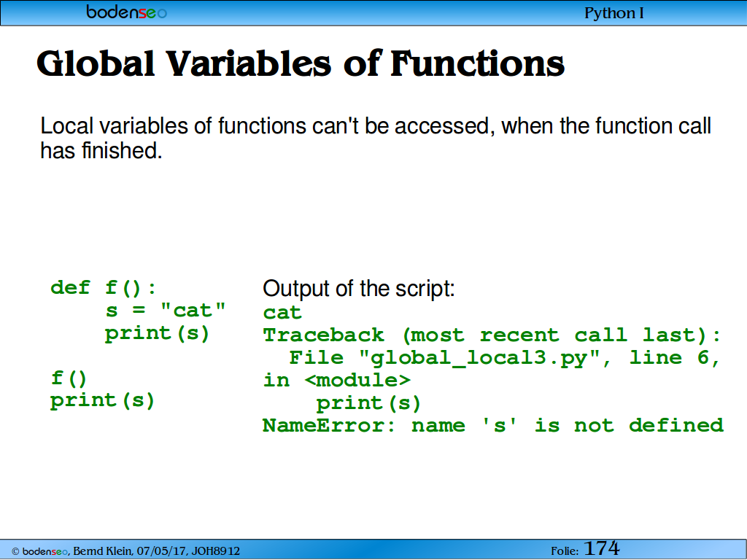Click the 'Folie:' label in footer

[x=565, y=551]
